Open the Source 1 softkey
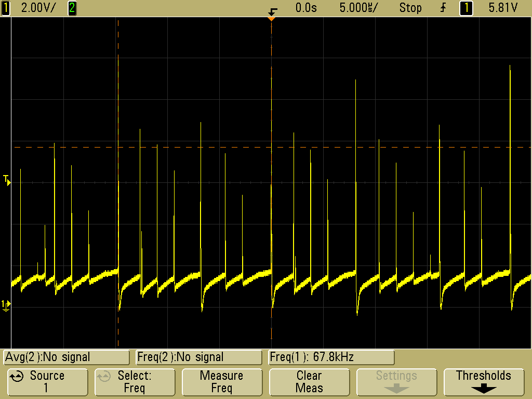Viewport: 532px width, 399px height. click(47, 382)
